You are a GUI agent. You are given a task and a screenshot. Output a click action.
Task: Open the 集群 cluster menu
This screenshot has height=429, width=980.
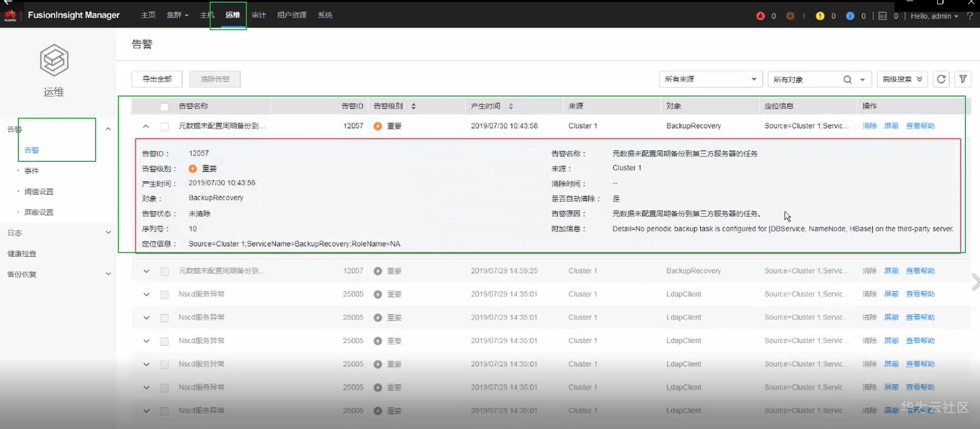coord(177,15)
